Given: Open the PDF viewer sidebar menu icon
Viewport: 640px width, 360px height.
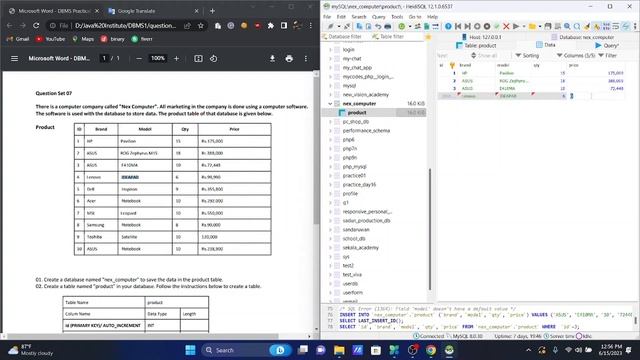Looking at the screenshot, I should tap(14, 58).
